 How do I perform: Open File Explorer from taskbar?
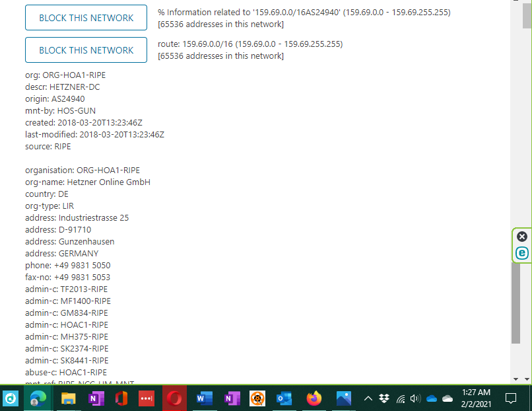point(68,398)
